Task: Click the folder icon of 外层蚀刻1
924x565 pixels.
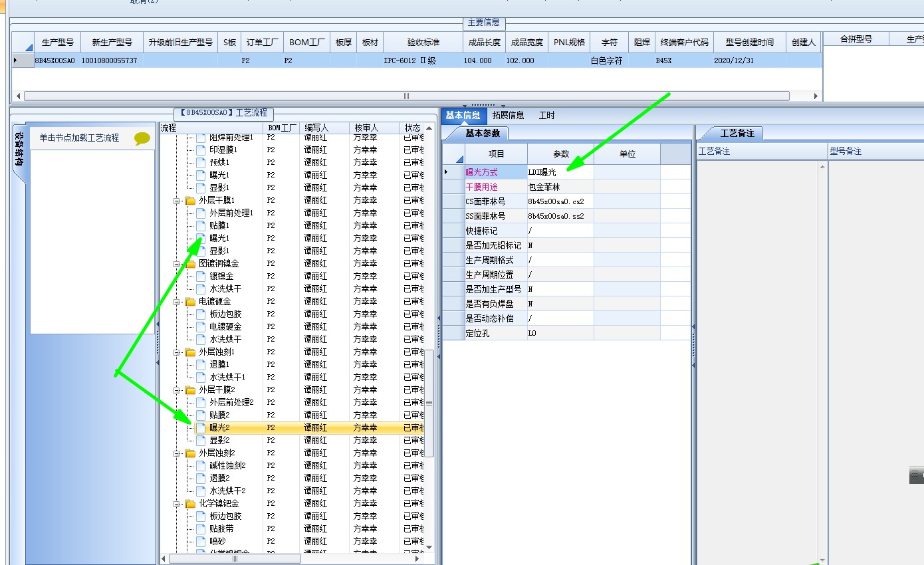Action: click(190, 352)
